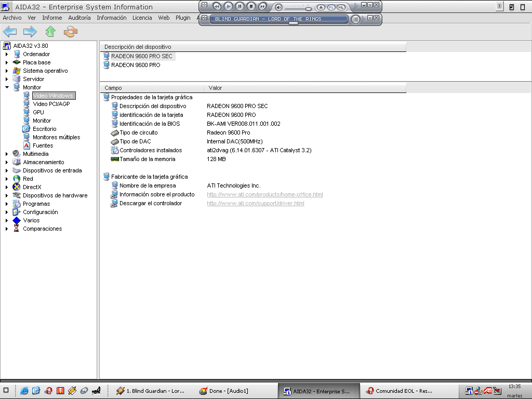
Task: Select the Servidor tree node
Action: tap(33, 79)
